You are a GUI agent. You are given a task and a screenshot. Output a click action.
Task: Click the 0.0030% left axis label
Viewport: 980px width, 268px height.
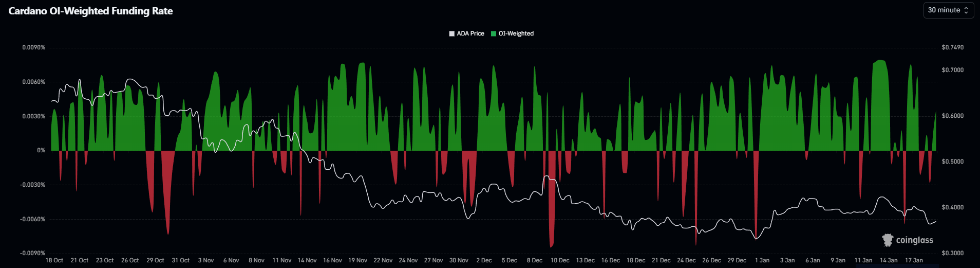pos(34,116)
